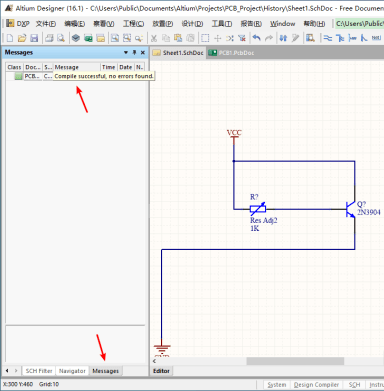The image size is (384, 391).
Task: Open the 放置(P) menu
Action: coord(163,23)
